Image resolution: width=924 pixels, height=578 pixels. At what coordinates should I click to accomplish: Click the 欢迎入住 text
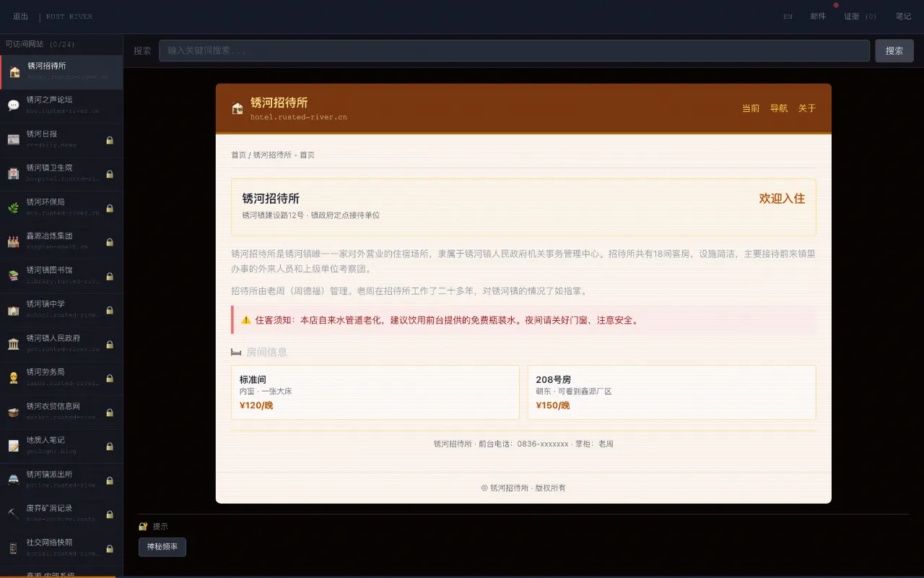coord(782,198)
